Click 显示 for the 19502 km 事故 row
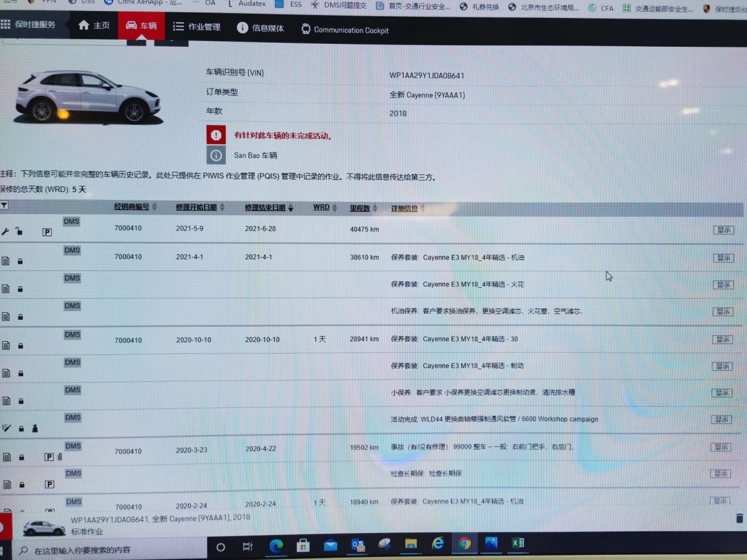This screenshot has width=747, height=560. click(721, 447)
